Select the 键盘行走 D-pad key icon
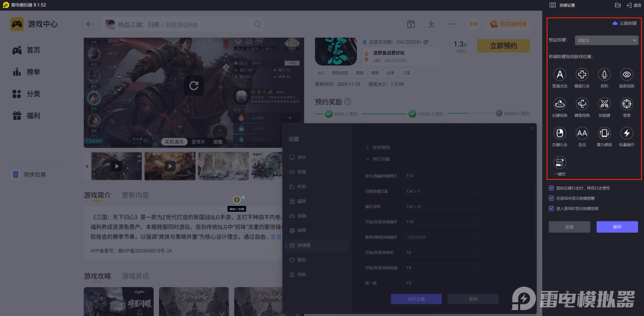 pos(582,75)
